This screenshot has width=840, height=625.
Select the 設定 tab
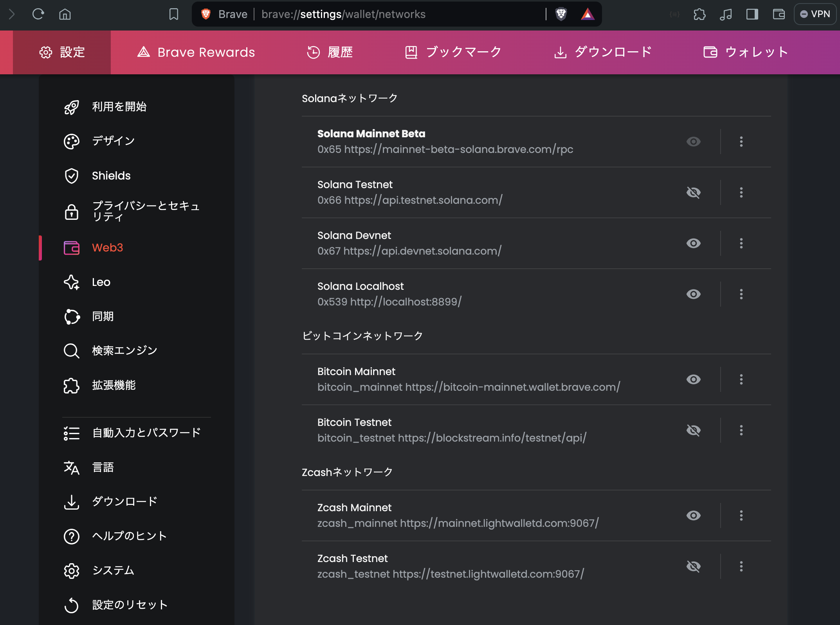pos(62,52)
